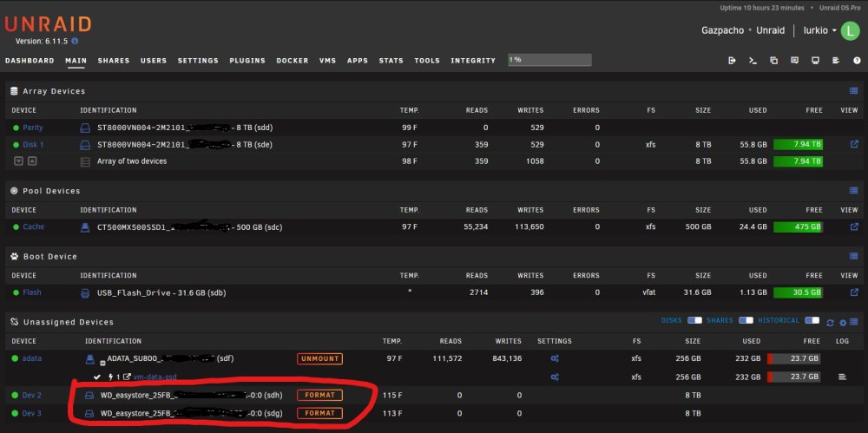Open adata device settings gears icon

(x=555, y=358)
